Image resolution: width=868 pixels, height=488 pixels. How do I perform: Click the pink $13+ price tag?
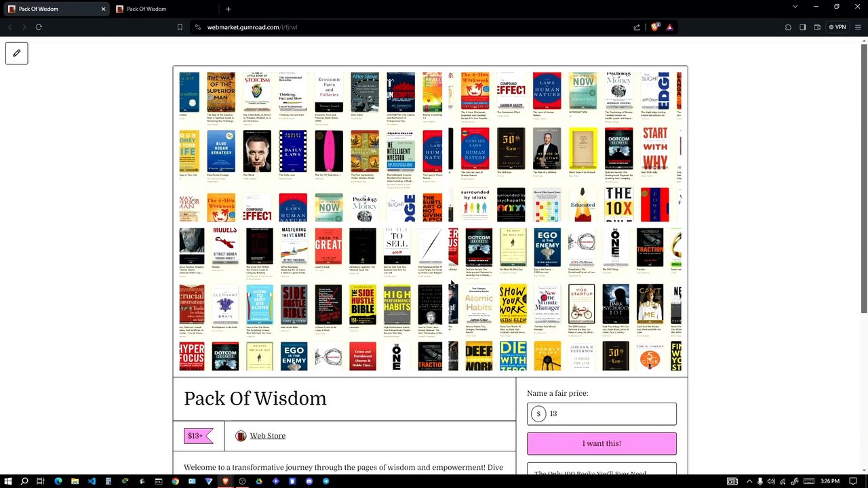click(198, 436)
